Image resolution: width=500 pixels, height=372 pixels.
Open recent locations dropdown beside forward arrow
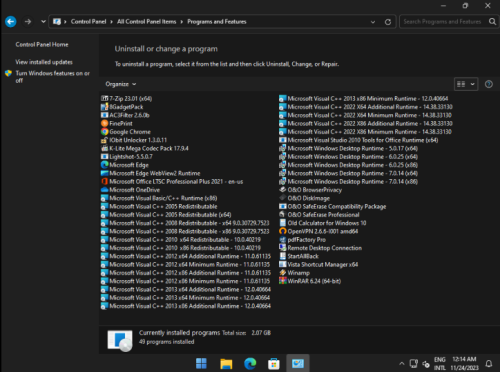pyautogui.click(x=43, y=22)
